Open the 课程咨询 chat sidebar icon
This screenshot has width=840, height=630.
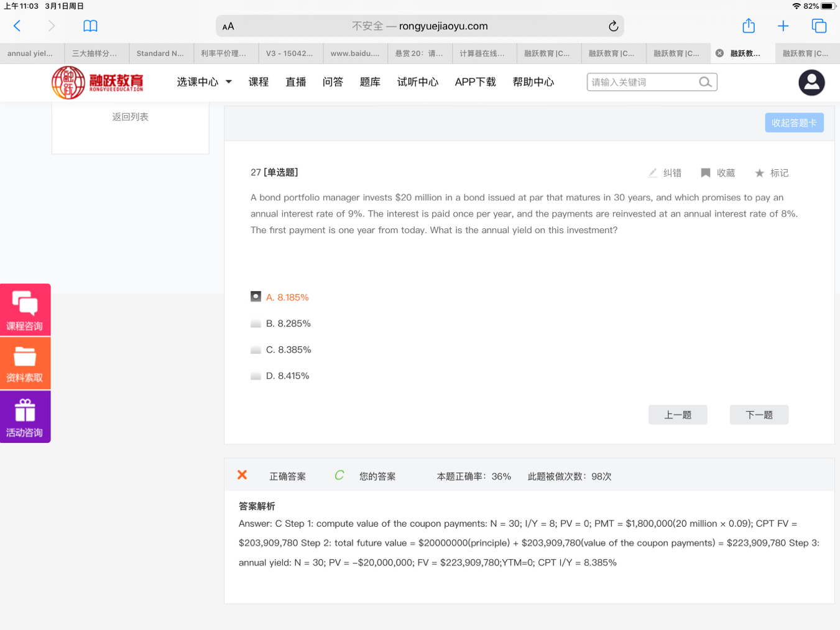click(x=25, y=310)
